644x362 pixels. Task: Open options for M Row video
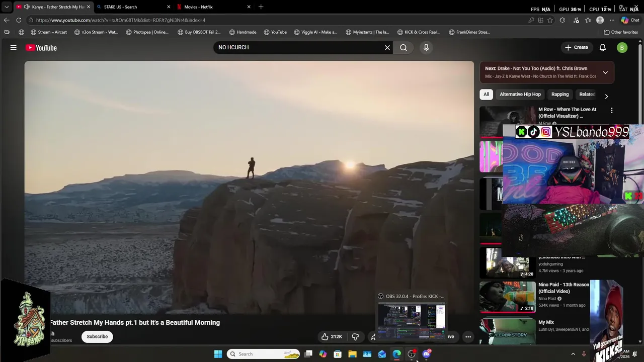(x=612, y=110)
